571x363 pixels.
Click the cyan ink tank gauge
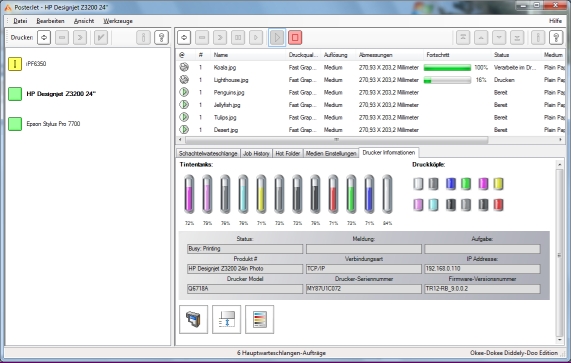(243, 194)
